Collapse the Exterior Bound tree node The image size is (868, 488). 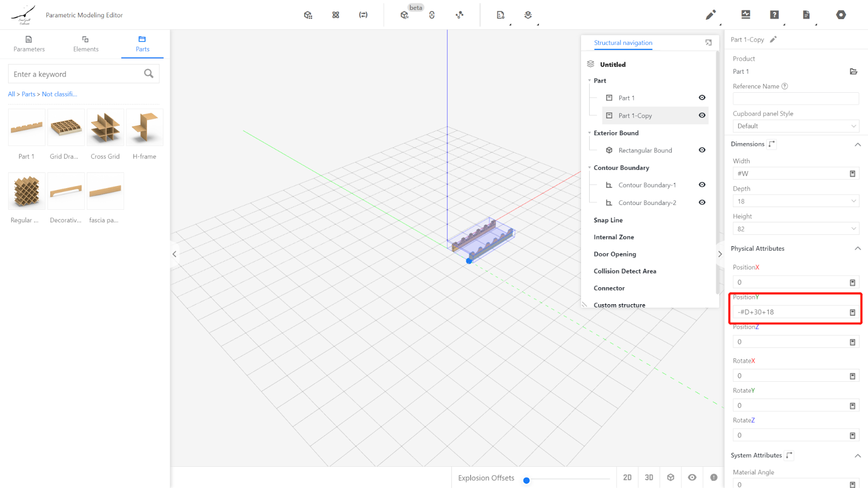click(590, 133)
